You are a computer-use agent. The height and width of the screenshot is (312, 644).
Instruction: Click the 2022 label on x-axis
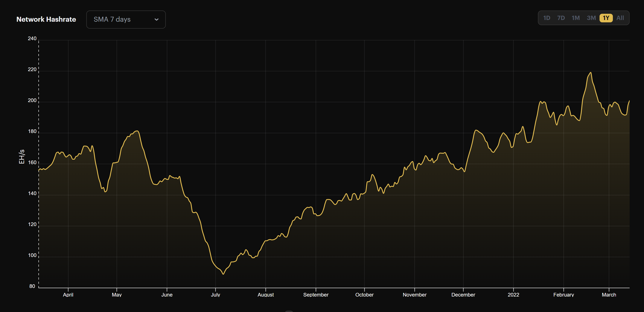click(513, 295)
